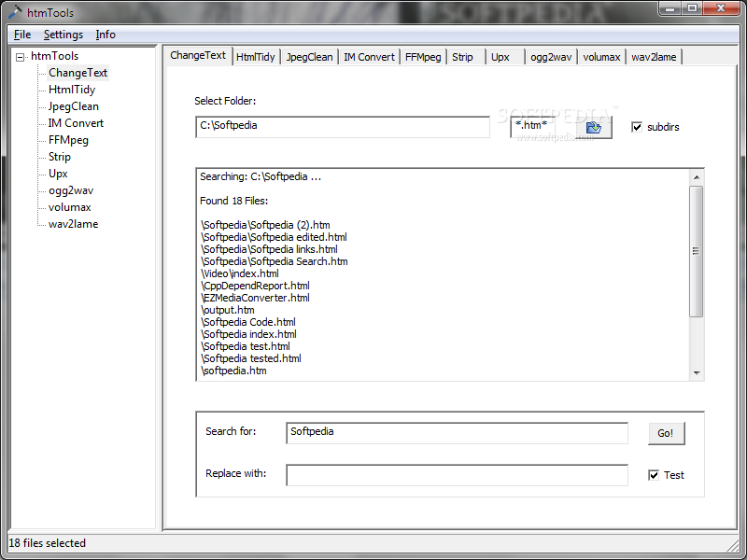Select volumax in the tree

coord(69,207)
